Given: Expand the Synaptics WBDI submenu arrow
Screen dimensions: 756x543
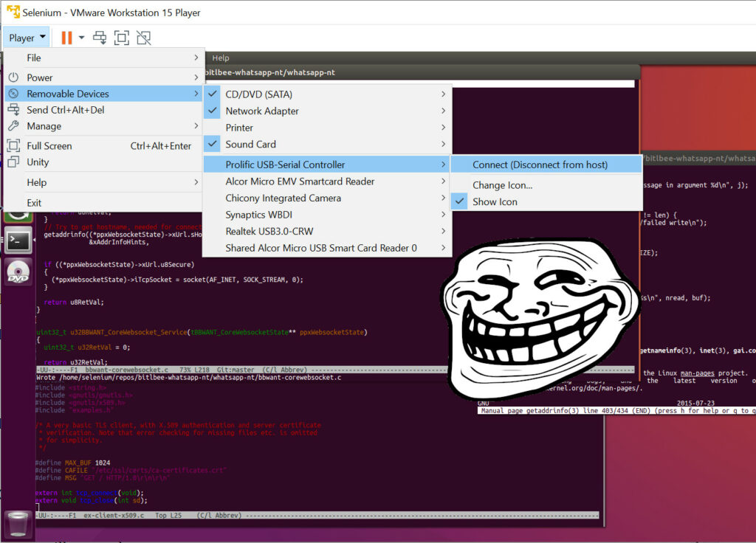Looking at the screenshot, I should click(444, 215).
